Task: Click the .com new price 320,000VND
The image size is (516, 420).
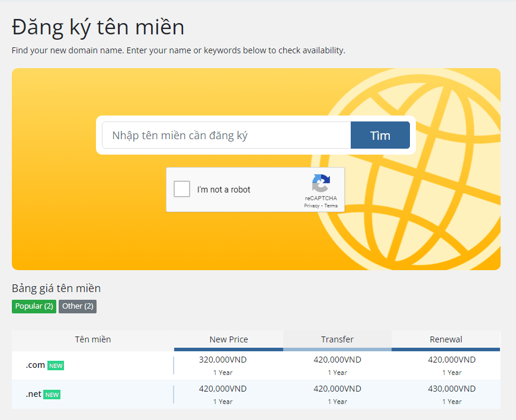Action: tap(223, 360)
